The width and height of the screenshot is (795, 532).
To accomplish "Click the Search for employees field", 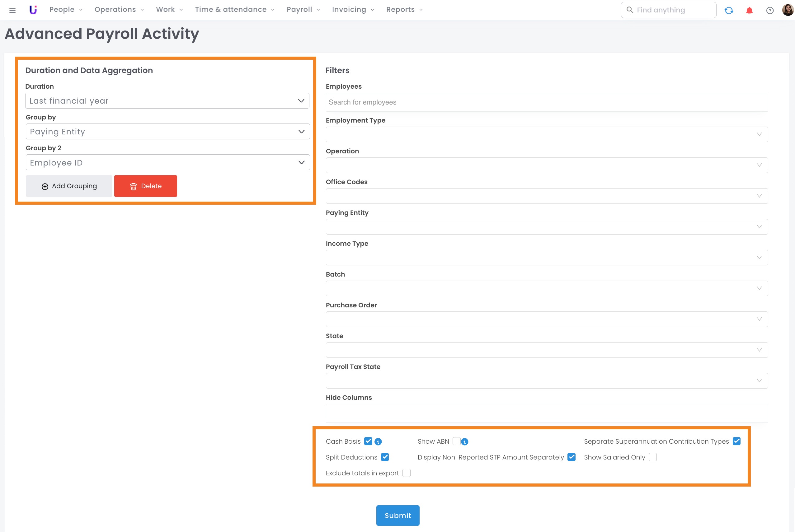I will click(x=547, y=102).
